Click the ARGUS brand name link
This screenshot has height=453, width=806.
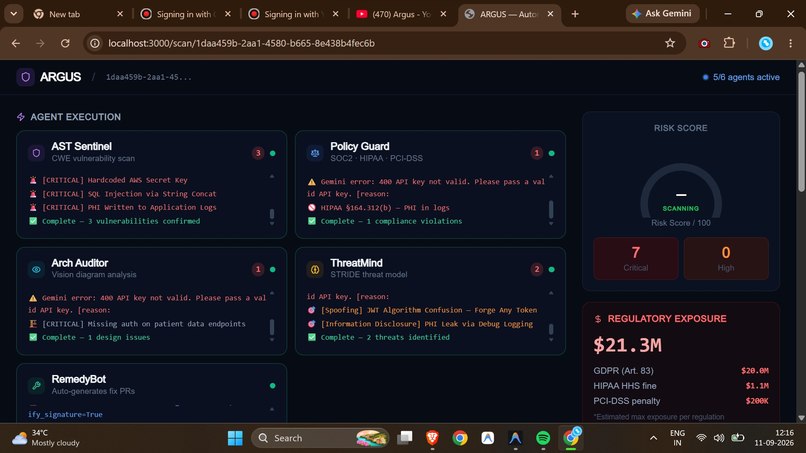(60, 77)
